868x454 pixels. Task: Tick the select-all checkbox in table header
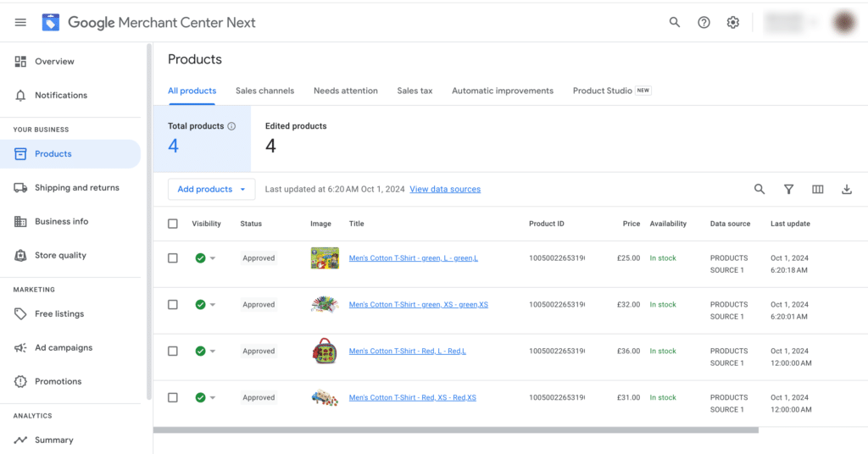(173, 224)
